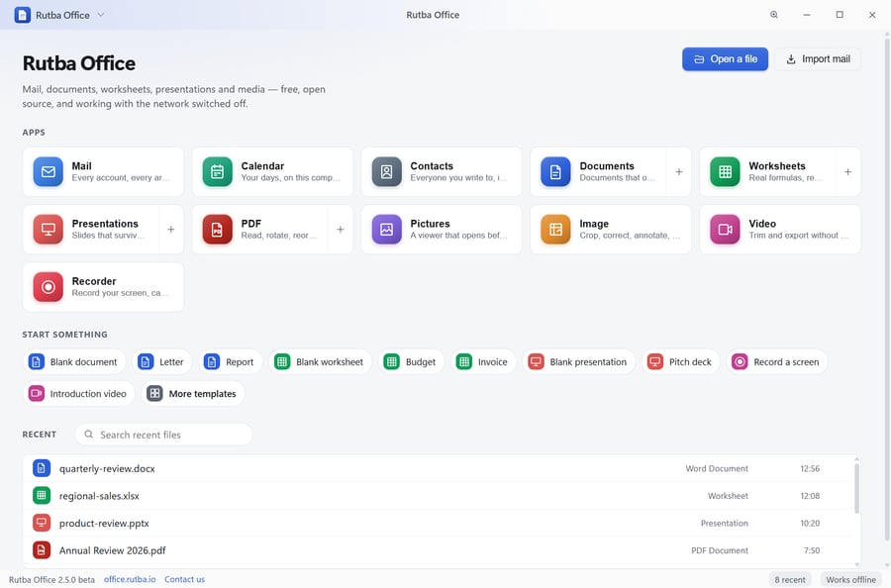Screen dimensions: 891x588
Task: Open the Recorder app
Action: [x=103, y=287]
